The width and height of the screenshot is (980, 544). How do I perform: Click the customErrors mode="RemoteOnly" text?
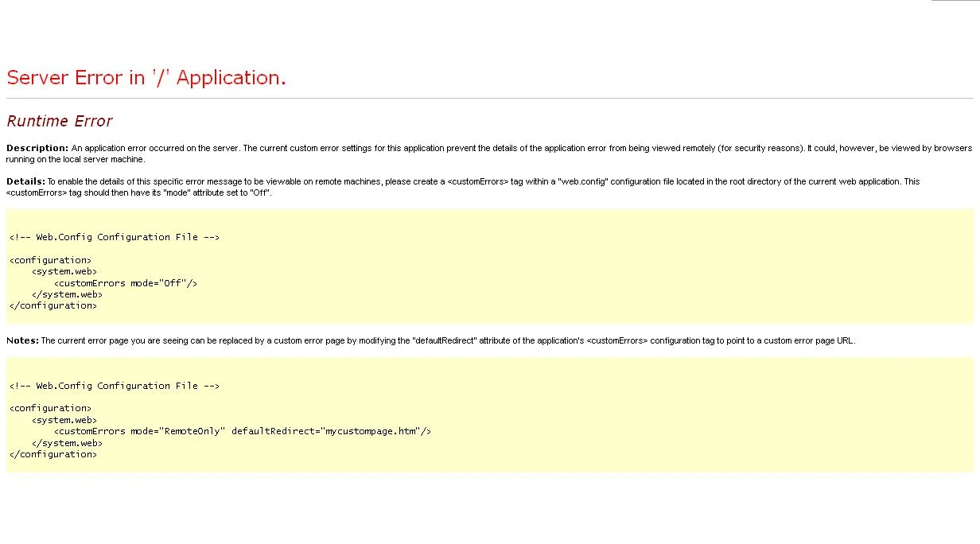pos(140,431)
